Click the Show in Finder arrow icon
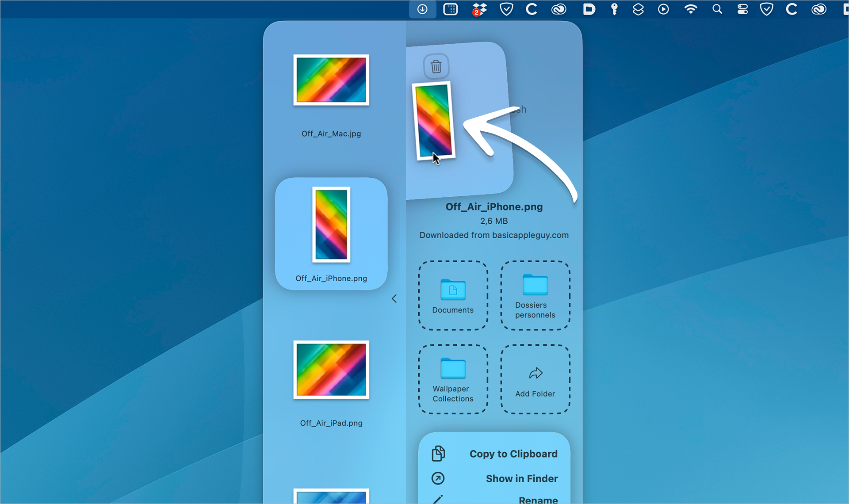 click(x=438, y=478)
